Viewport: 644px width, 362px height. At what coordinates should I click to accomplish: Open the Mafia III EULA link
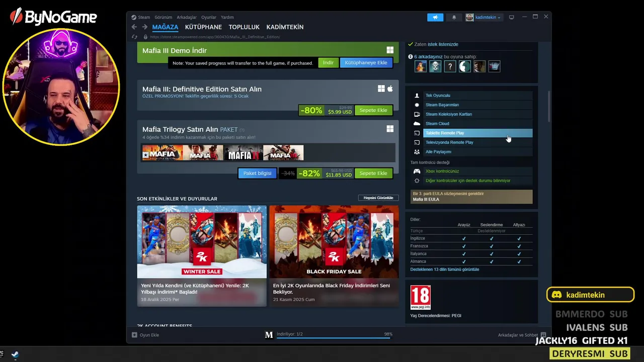click(426, 200)
